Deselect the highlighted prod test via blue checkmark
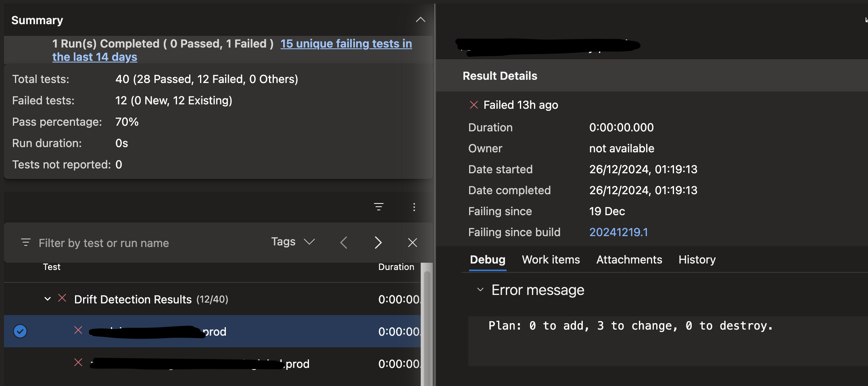This screenshot has height=386, width=868. coord(20,331)
